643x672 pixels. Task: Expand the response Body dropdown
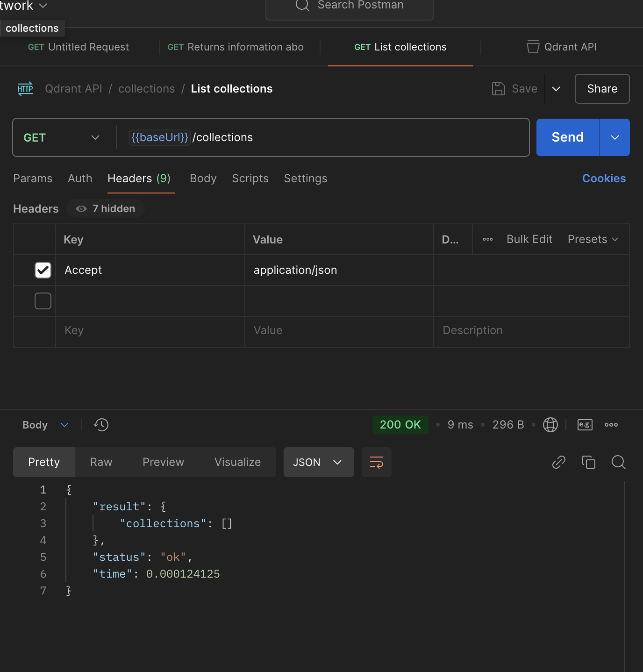(x=46, y=425)
